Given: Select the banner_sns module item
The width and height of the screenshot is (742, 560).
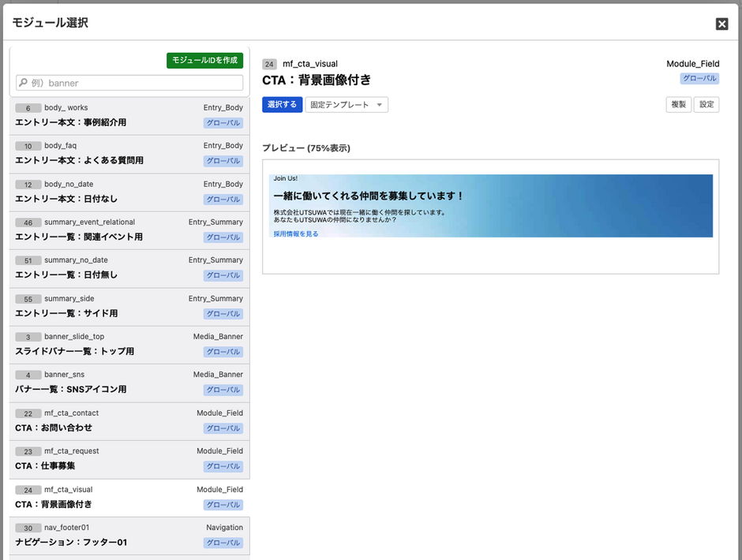Looking at the screenshot, I should [x=129, y=382].
